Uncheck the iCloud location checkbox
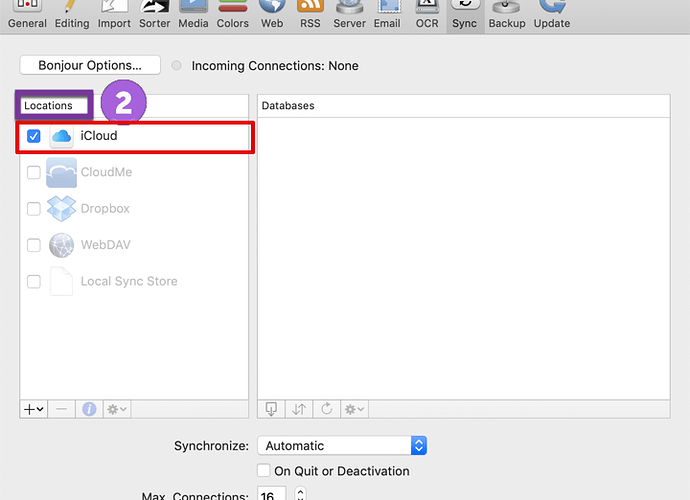The width and height of the screenshot is (690, 500). click(x=34, y=136)
